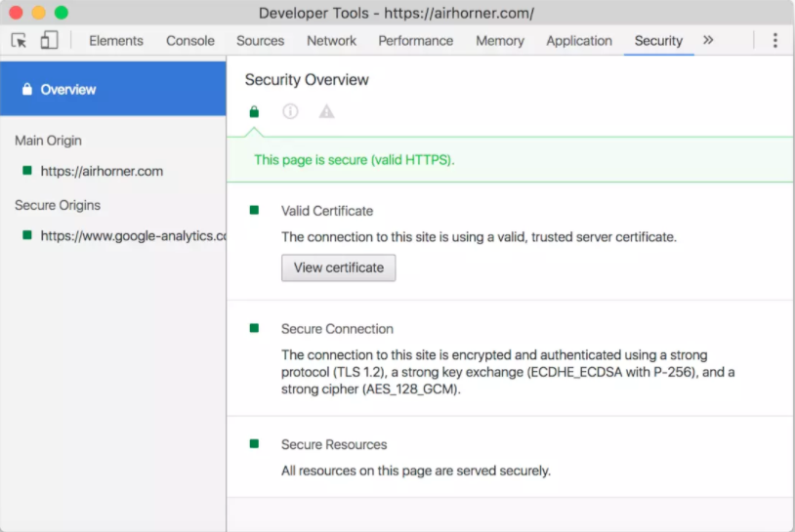The height and width of the screenshot is (532, 795).
Task: Go to the Sources tab
Action: (x=260, y=41)
